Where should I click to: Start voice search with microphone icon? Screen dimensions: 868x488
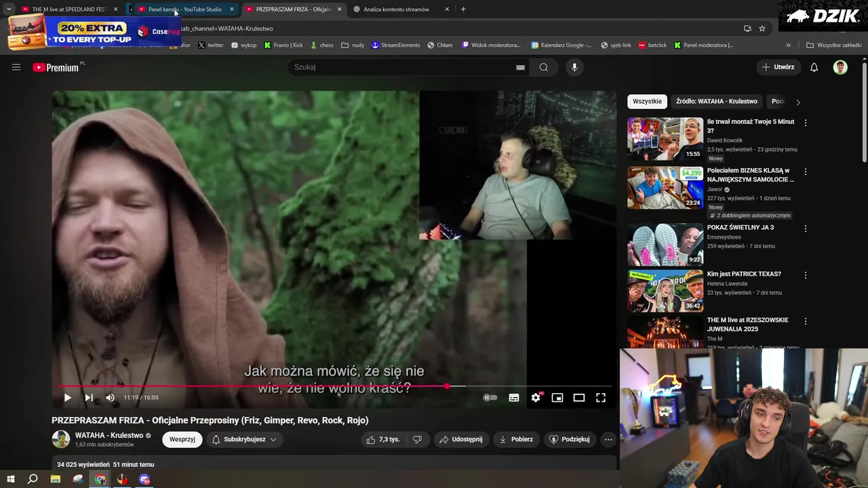[574, 67]
